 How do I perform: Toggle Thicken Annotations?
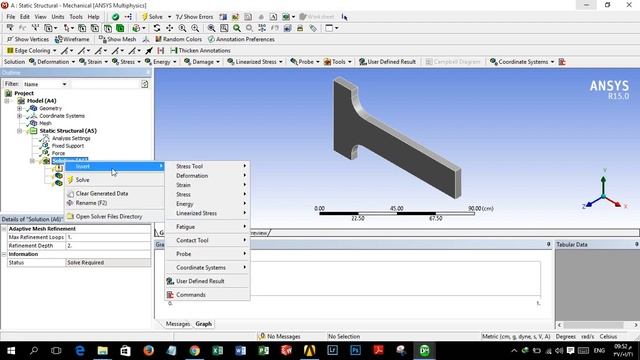point(200,51)
